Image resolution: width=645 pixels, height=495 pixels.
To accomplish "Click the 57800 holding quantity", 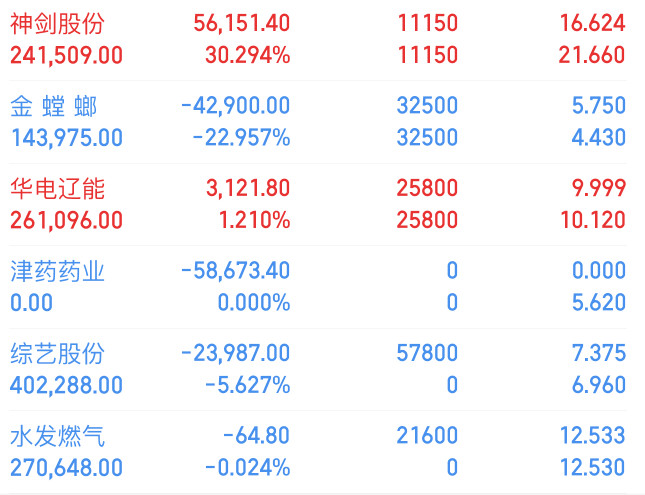I will click(428, 354).
